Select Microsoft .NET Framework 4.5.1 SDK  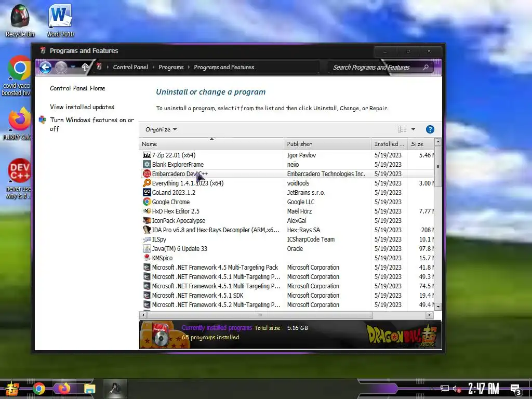pos(287,296)
